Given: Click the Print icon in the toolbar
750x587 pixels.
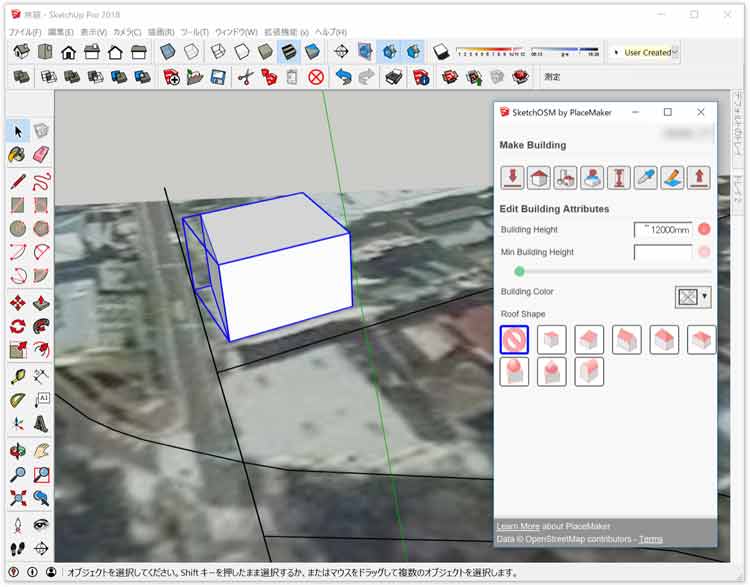Looking at the screenshot, I should point(394,77).
